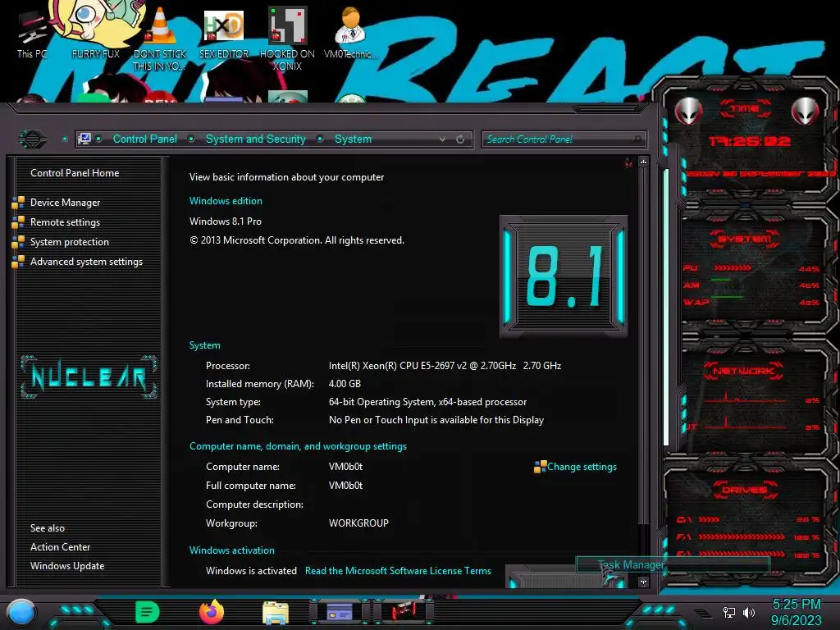840x630 pixels.
Task: Refresh the Control Panel address bar
Action: (x=460, y=139)
